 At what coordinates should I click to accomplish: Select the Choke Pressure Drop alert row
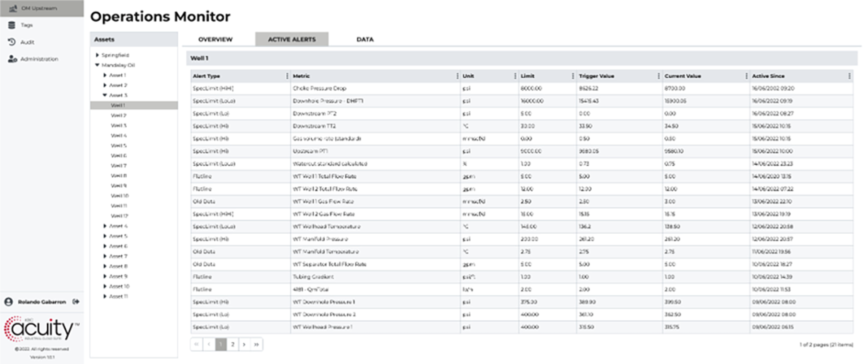pyautogui.click(x=319, y=88)
